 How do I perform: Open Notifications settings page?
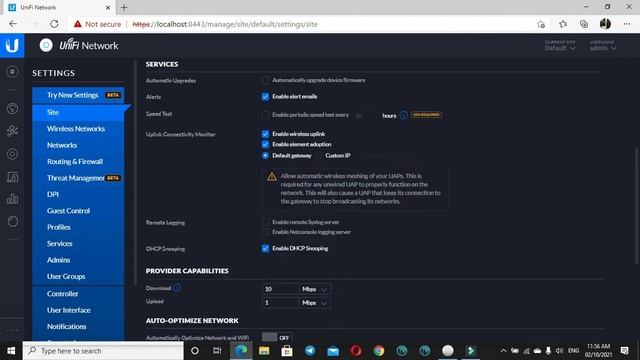78,327
